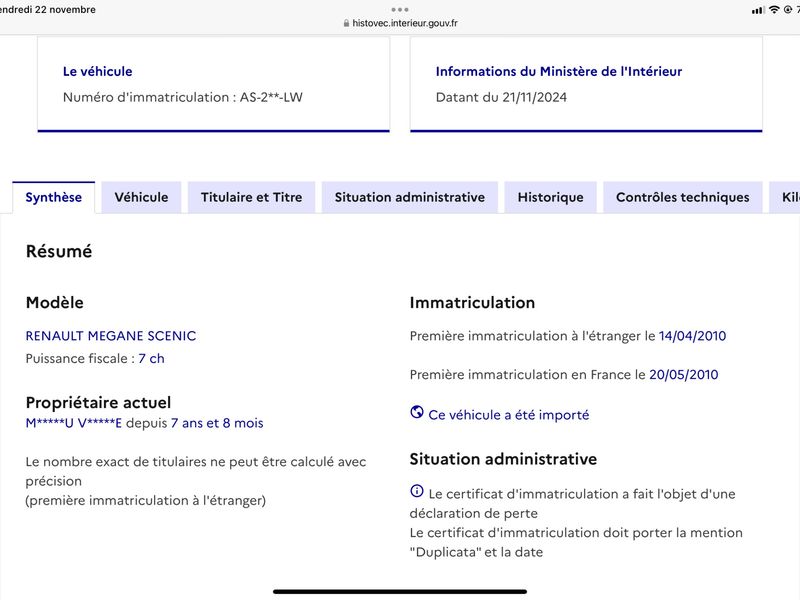Screen dimensions: 800x600
Task: Click the bold 'Situation administrative' section heading
Action: tap(503, 459)
